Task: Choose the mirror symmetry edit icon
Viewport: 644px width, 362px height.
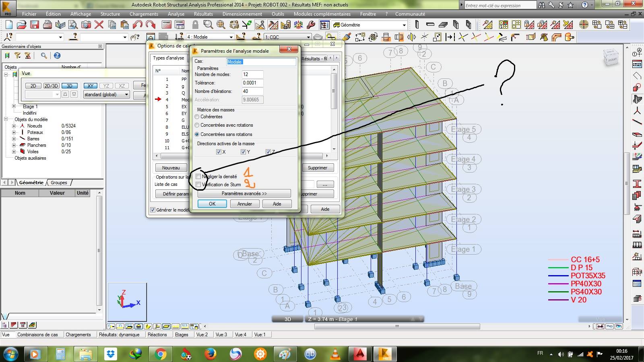Action: [411, 37]
